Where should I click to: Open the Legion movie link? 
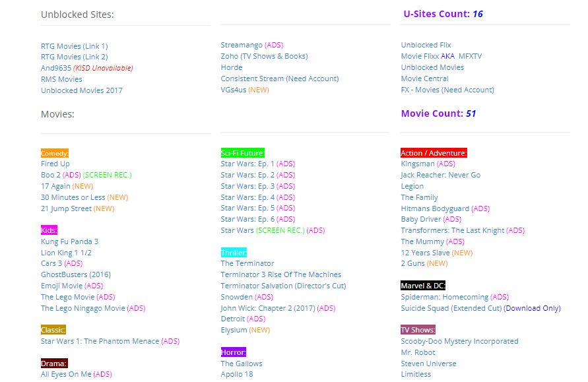point(412,186)
